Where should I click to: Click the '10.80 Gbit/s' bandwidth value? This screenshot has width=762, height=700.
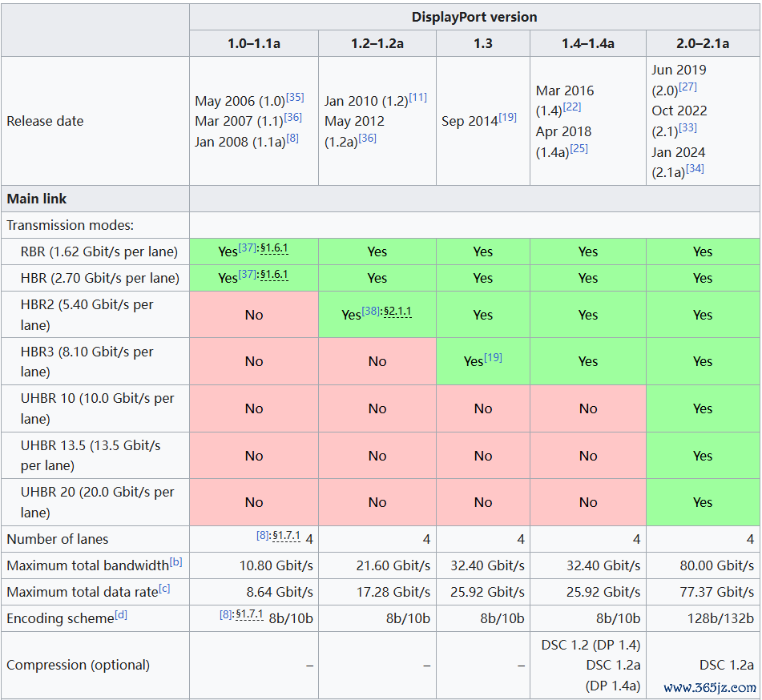pos(276,566)
